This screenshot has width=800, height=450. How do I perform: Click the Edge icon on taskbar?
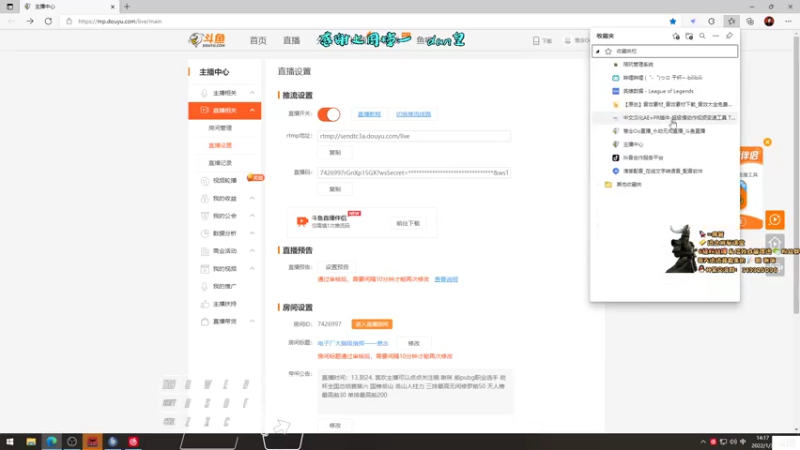click(52, 442)
